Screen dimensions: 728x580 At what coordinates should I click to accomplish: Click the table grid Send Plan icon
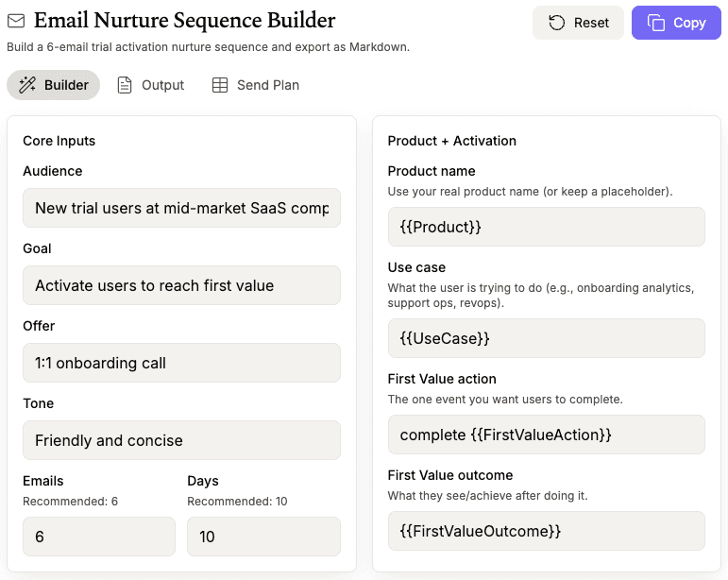(x=220, y=85)
